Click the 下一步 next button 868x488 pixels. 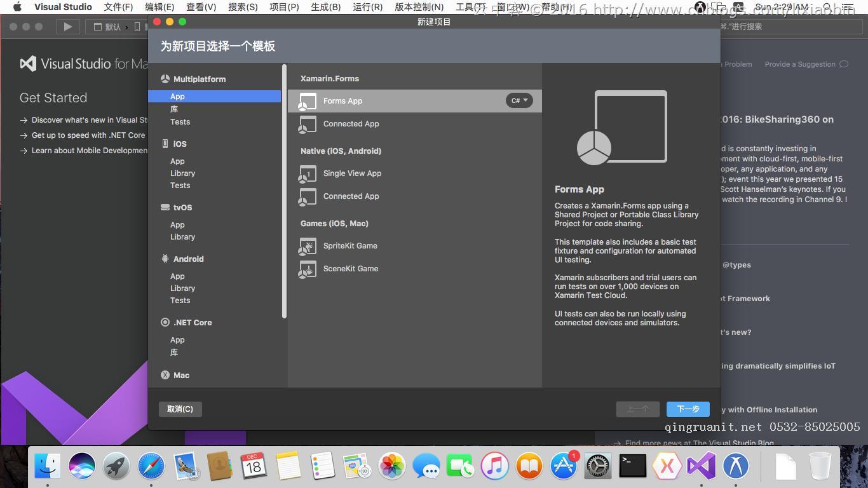coord(688,409)
